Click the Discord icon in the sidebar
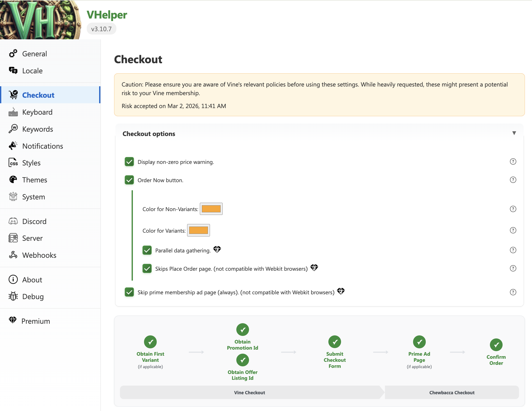Screen dimensions: 532x411 tap(13, 221)
